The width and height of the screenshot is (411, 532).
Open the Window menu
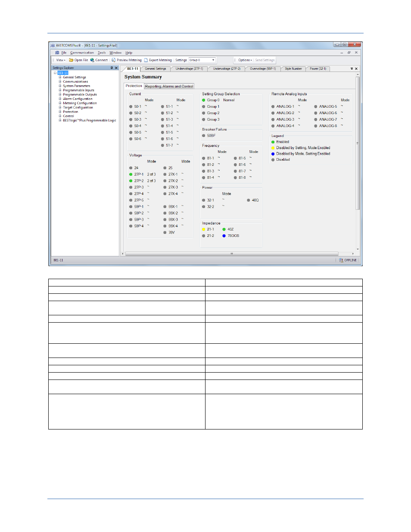click(x=115, y=53)
